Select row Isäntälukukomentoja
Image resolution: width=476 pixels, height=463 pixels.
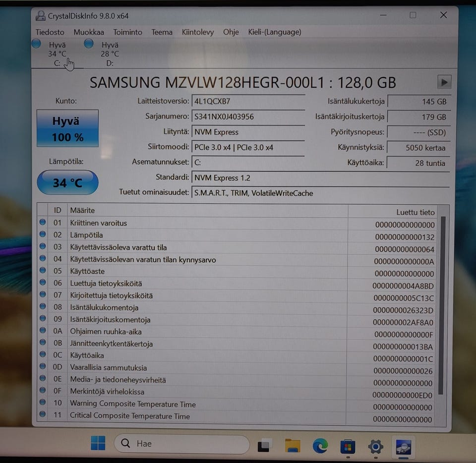(x=237, y=308)
